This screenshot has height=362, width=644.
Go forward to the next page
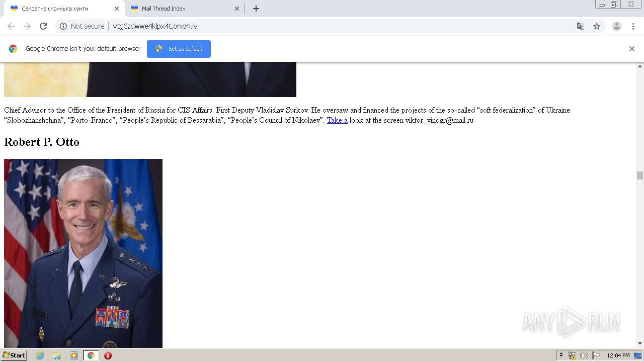[27, 26]
